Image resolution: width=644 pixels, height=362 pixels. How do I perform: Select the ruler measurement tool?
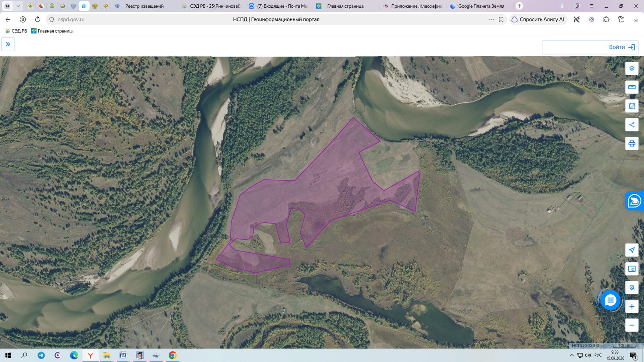[x=632, y=87]
